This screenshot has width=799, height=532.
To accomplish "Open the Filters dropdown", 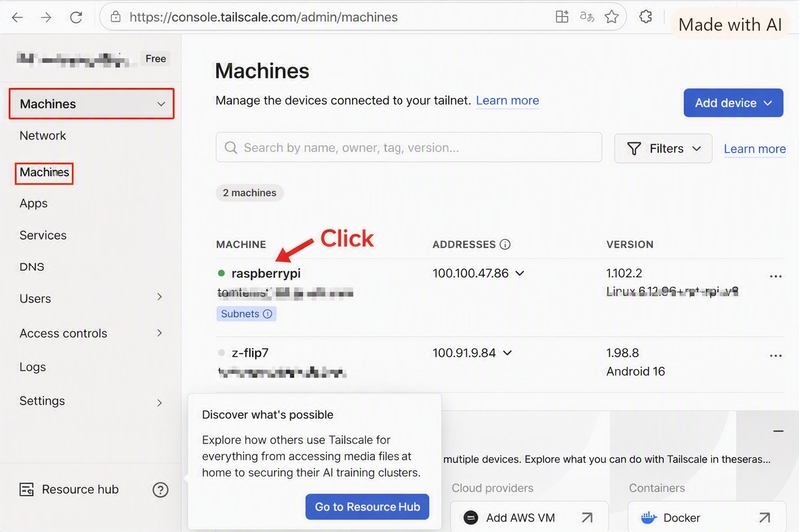I will click(x=663, y=148).
